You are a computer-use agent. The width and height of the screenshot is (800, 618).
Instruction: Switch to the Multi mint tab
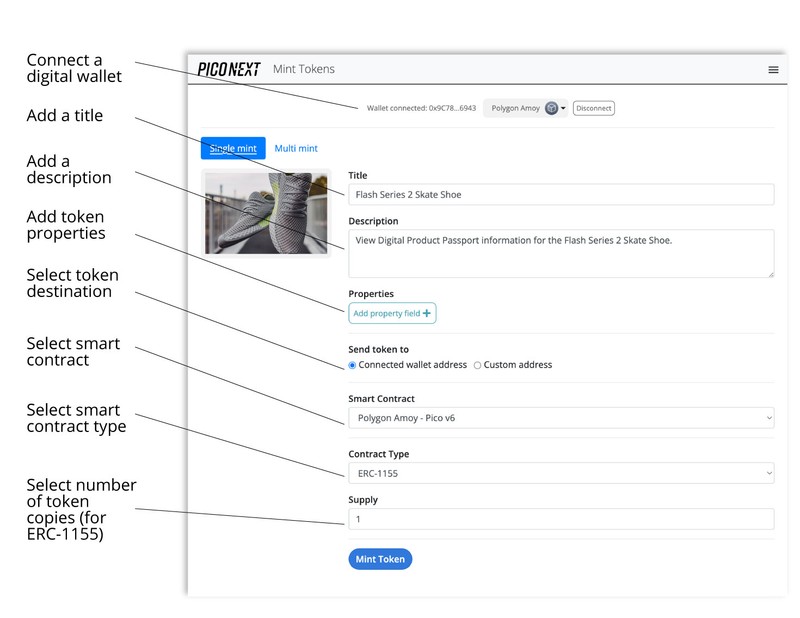pyautogui.click(x=296, y=148)
